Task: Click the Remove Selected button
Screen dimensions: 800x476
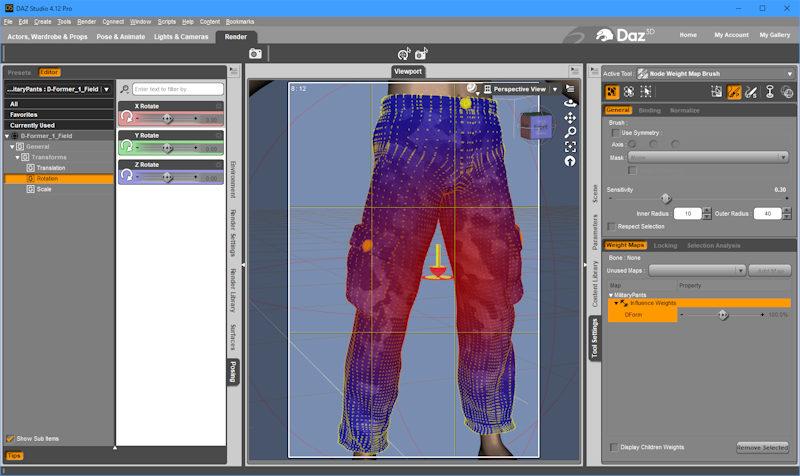Action: pyautogui.click(x=762, y=447)
